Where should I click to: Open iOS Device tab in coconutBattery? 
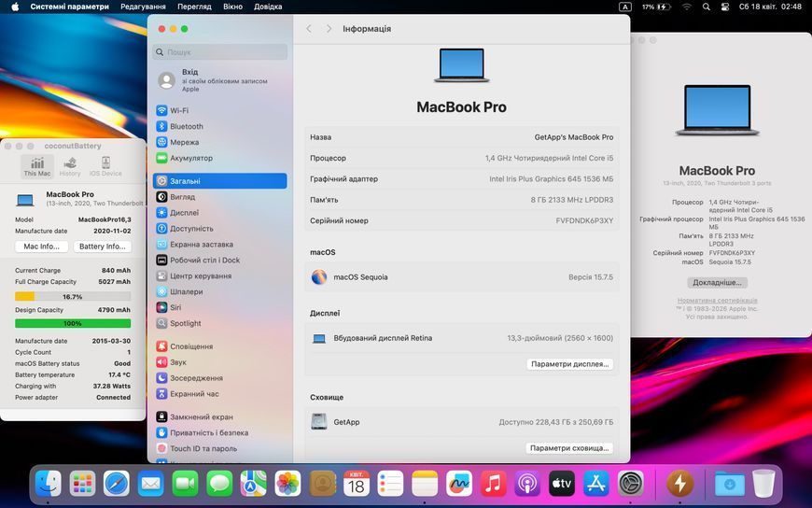coord(105,167)
